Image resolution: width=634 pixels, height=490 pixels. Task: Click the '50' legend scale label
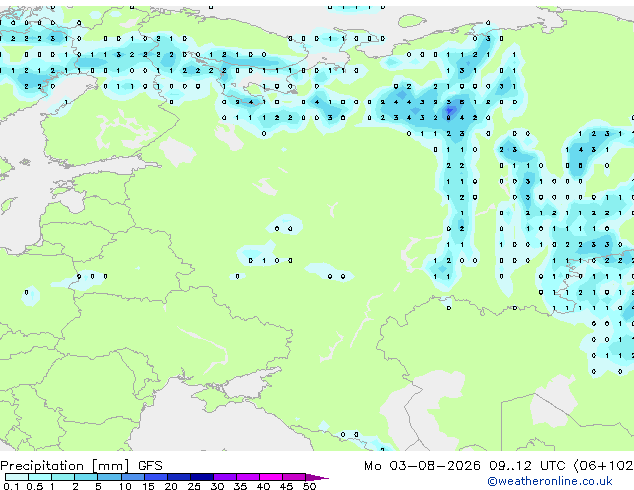pos(309,486)
